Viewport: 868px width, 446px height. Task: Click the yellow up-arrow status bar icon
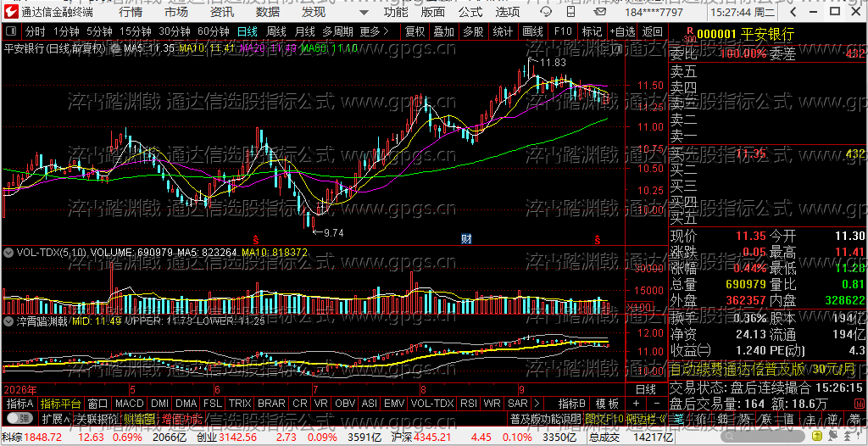pos(817,436)
